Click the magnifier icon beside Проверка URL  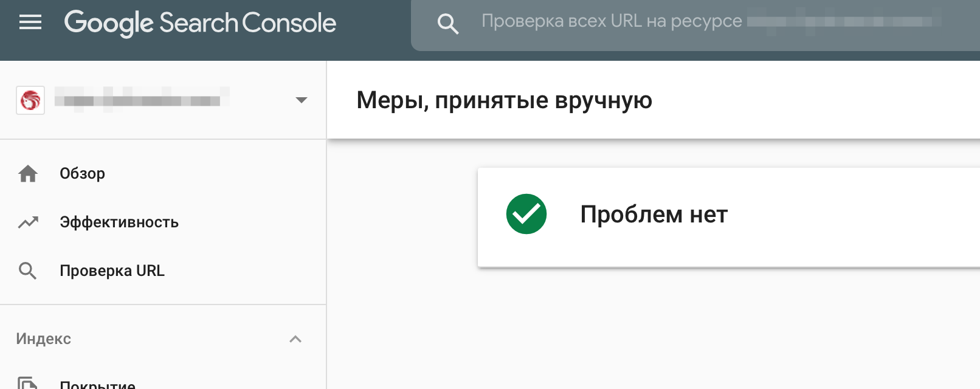pos(28,271)
